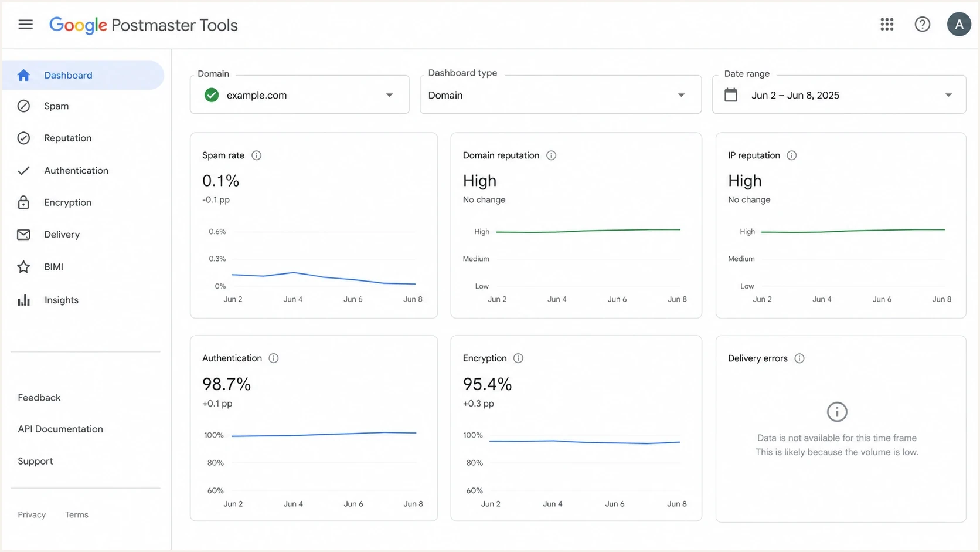Click the BIMI star icon
The image size is (980, 552).
pyautogui.click(x=23, y=267)
